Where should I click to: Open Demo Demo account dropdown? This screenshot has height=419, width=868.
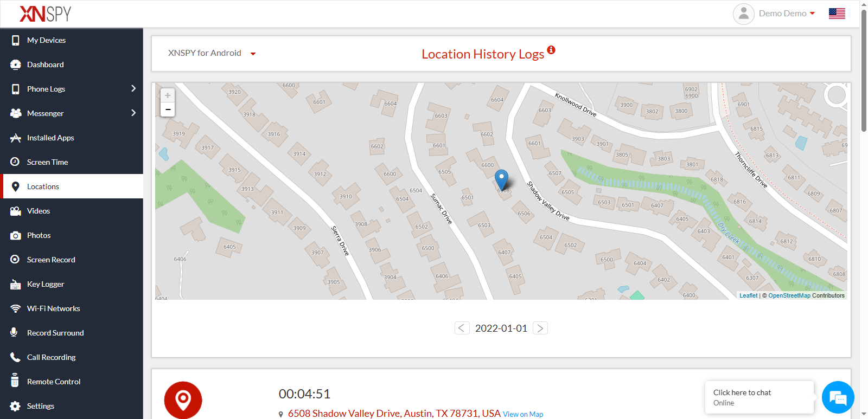point(787,14)
